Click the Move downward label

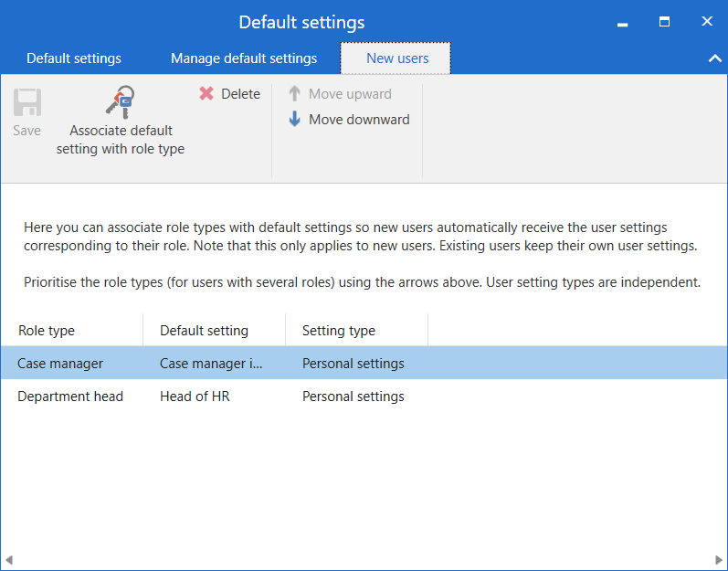(359, 120)
